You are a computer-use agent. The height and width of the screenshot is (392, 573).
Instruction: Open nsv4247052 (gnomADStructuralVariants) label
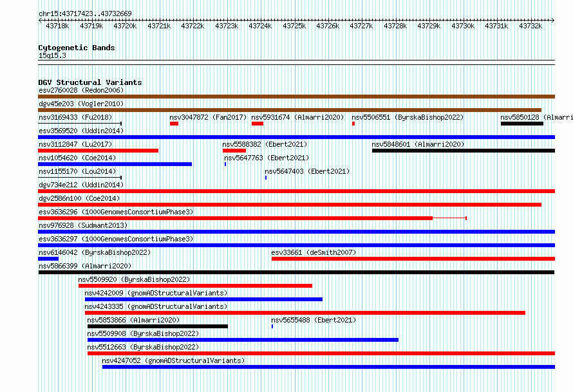pyautogui.click(x=173, y=360)
